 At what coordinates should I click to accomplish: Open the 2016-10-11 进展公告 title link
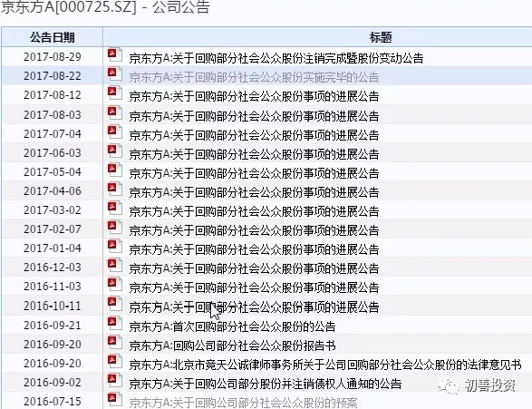[x=254, y=307]
